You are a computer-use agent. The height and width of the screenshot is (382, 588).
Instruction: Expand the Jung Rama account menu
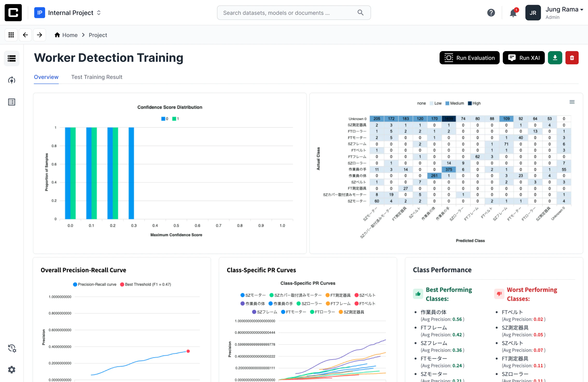pos(564,13)
